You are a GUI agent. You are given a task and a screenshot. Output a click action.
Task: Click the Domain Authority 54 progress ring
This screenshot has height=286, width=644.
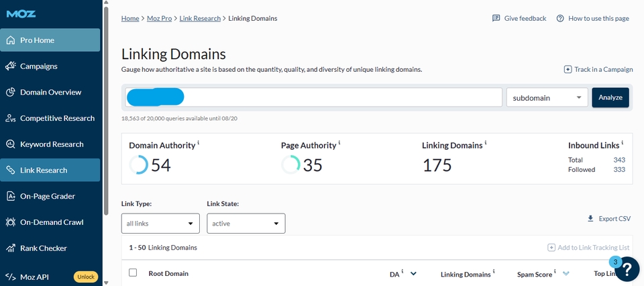tap(138, 164)
